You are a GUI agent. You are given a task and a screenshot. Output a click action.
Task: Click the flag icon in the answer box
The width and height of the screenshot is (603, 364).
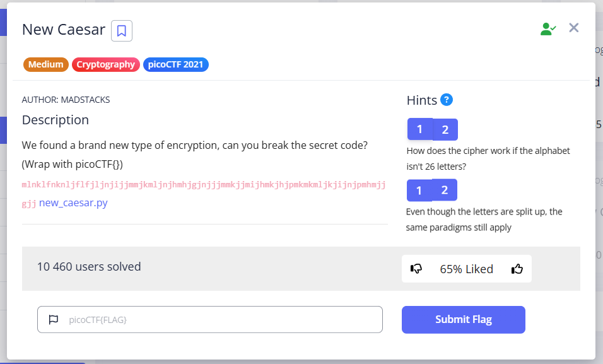click(x=54, y=320)
